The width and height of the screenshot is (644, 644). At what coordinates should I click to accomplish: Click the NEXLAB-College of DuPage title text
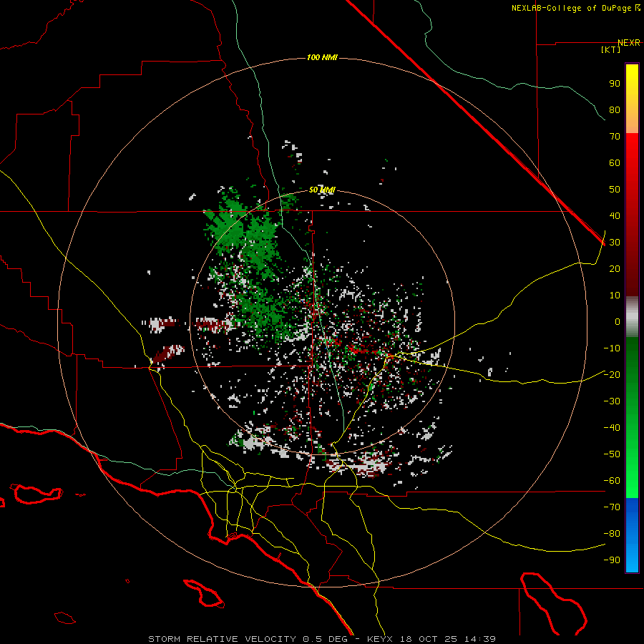572,8
